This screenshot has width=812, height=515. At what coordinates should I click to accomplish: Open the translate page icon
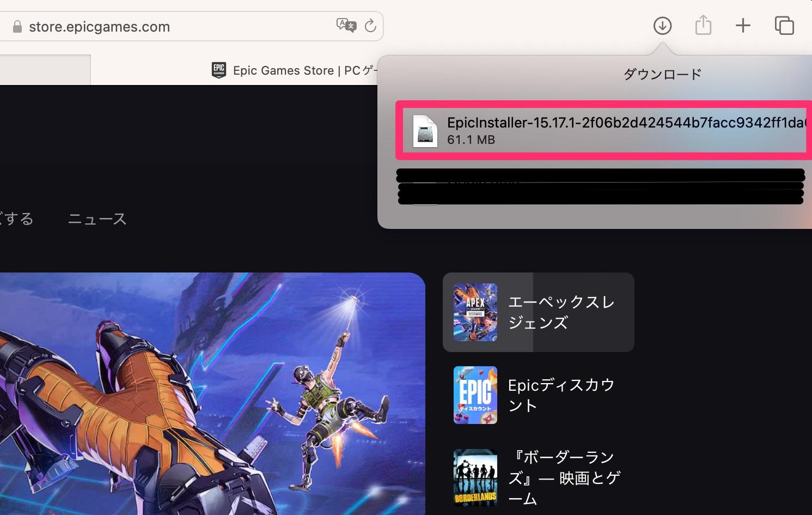(346, 25)
